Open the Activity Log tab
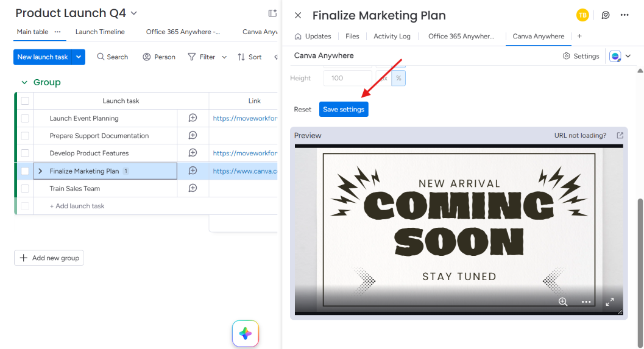This screenshot has width=644, height=349. (392, 36)
